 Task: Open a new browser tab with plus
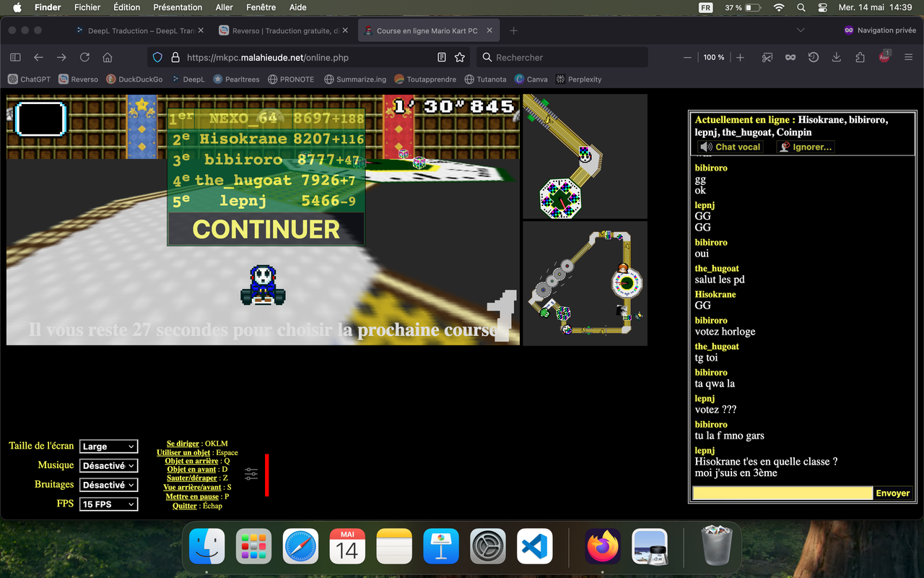coord(514,30)
